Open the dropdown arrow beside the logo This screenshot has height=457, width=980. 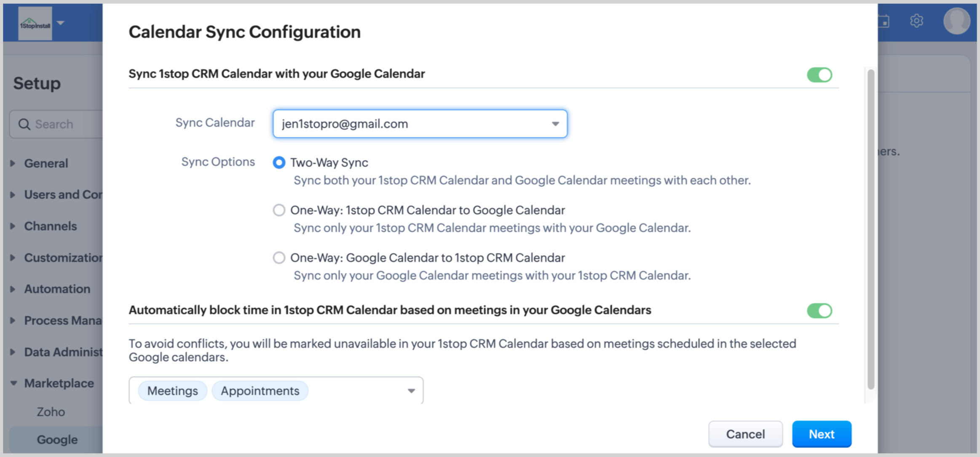61,23
